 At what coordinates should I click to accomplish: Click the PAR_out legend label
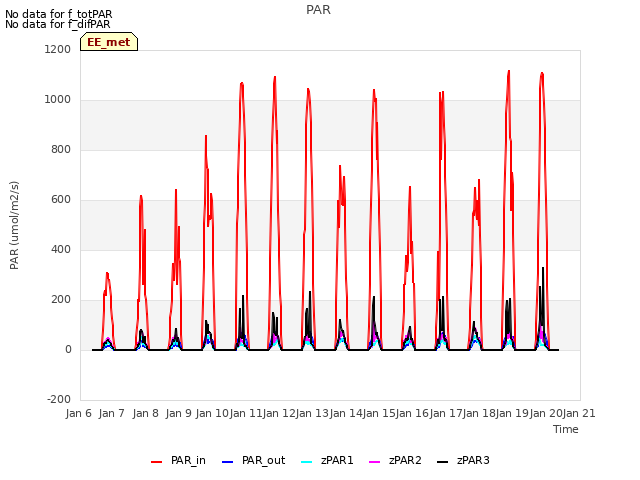click(x=263, y=460)
